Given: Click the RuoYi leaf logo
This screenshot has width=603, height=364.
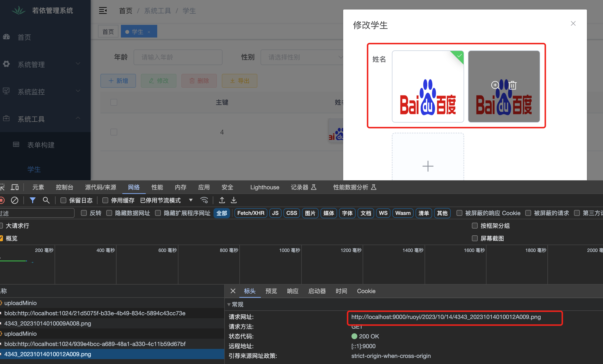Looking at the screenshot, I should 19,10.
